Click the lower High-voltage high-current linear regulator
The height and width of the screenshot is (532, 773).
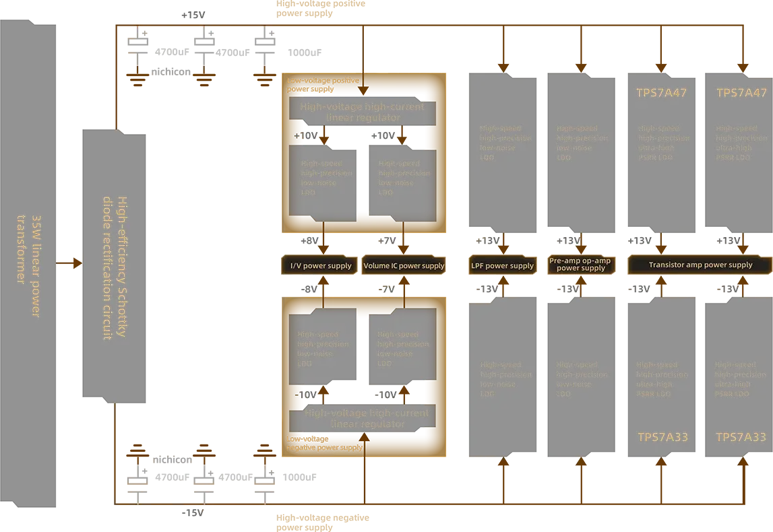point(363,418)
